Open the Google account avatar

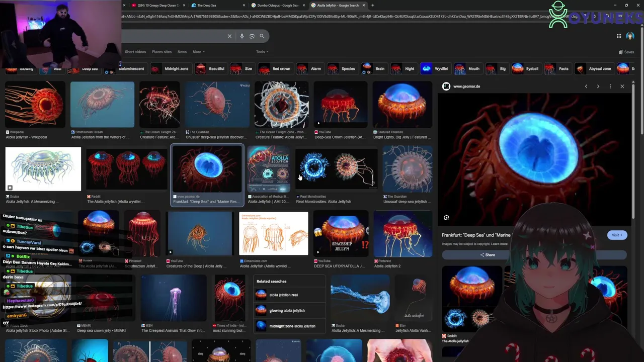tap(630, 36)
